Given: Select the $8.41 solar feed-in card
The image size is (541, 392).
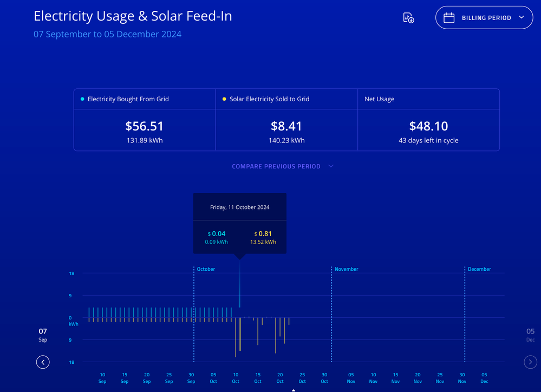Looking at the screenshot, I should pos(286,130).
